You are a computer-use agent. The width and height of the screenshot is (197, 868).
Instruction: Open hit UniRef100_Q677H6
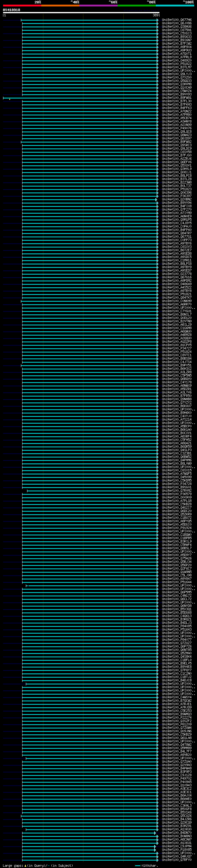[x=177, y=20]
